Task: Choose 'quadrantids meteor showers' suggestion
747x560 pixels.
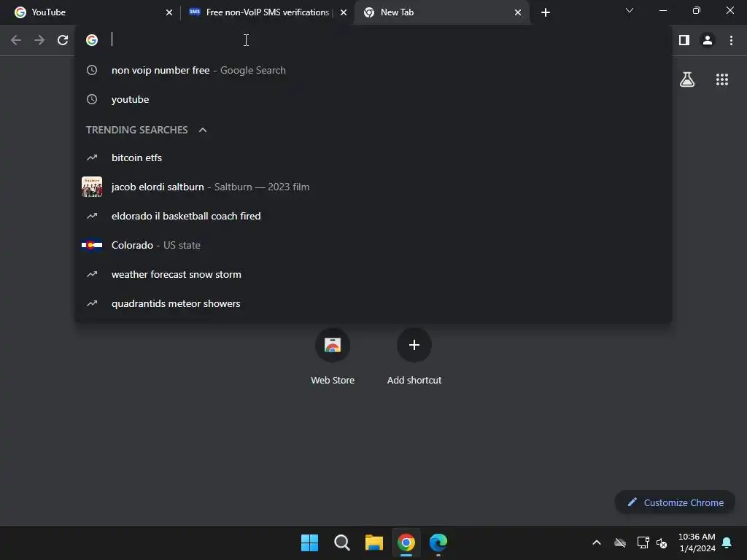Action: coord(373,304)
